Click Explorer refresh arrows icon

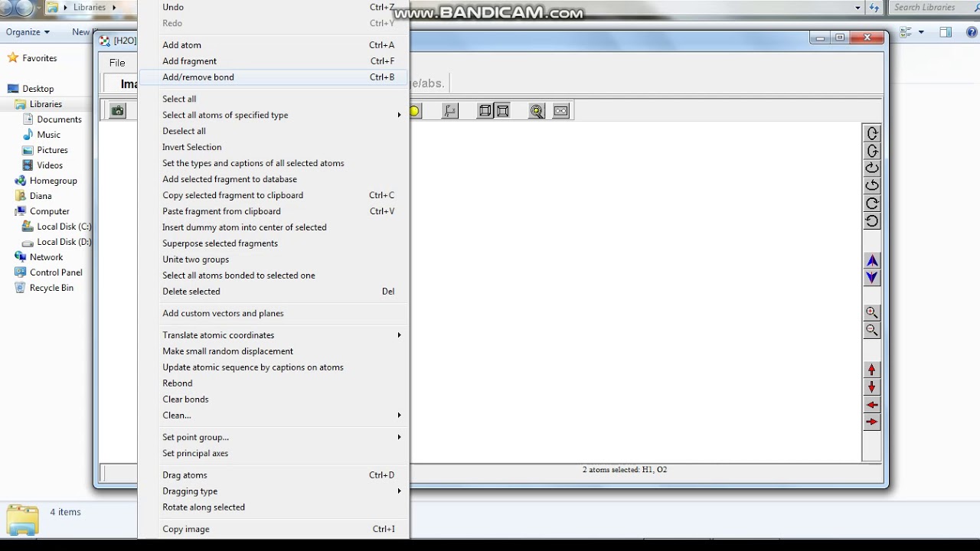[874, 8]
